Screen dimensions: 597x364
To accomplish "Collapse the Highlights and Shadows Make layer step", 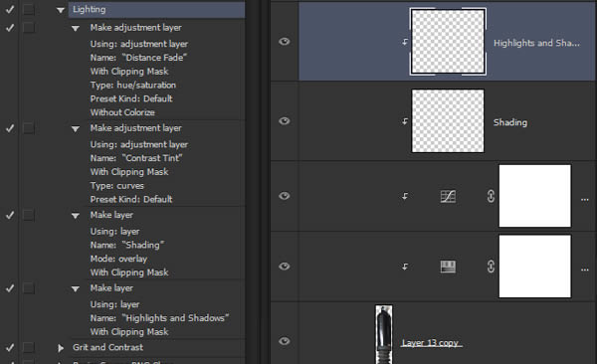I will click(x=76, y=289).
